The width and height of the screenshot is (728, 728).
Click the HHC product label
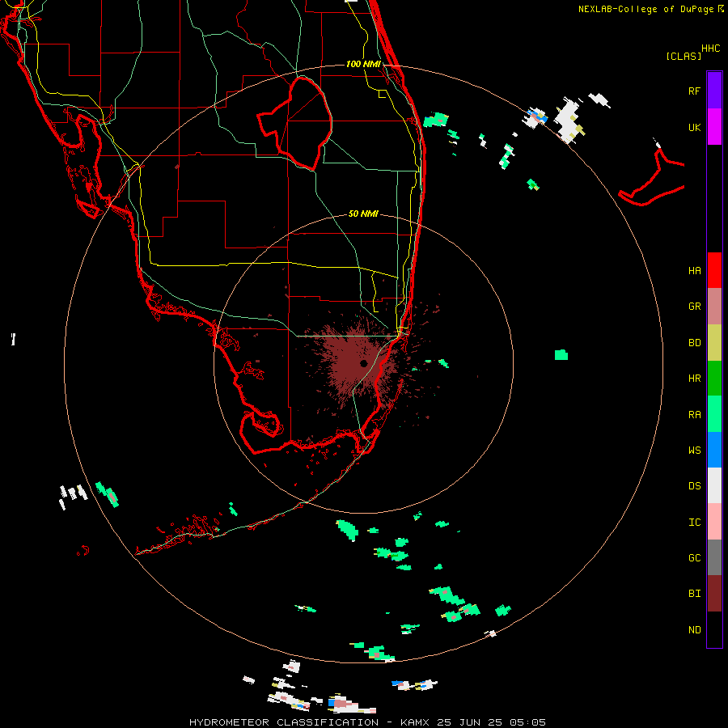click(x=710, y=49)
